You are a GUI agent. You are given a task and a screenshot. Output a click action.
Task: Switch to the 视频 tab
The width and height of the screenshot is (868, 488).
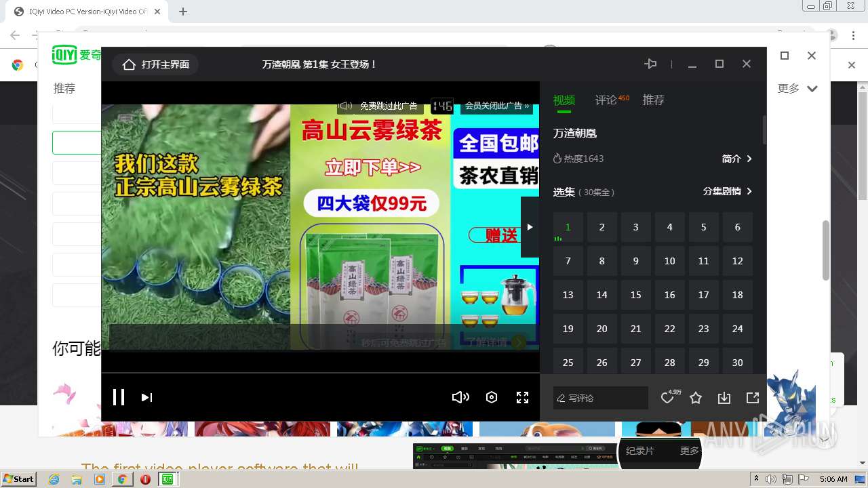tap(564, 100)
